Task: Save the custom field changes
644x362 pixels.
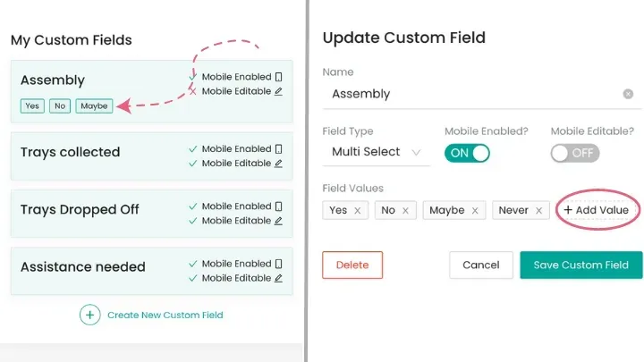Action: [x=580, y=265]
